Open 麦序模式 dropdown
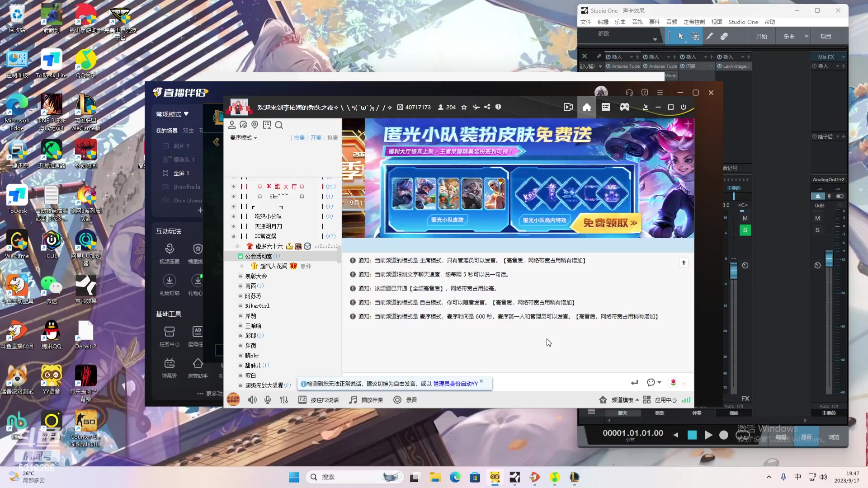This screenshot has width=868, height=488. point(244,138)
